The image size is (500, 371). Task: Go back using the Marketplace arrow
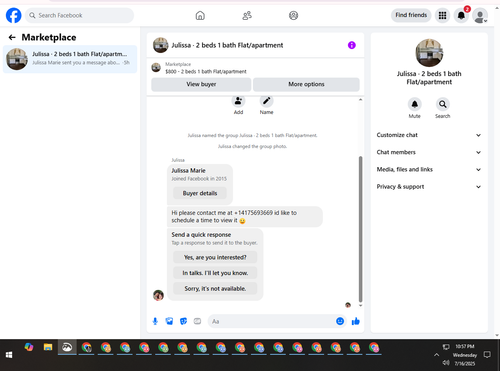click(12, 37)
